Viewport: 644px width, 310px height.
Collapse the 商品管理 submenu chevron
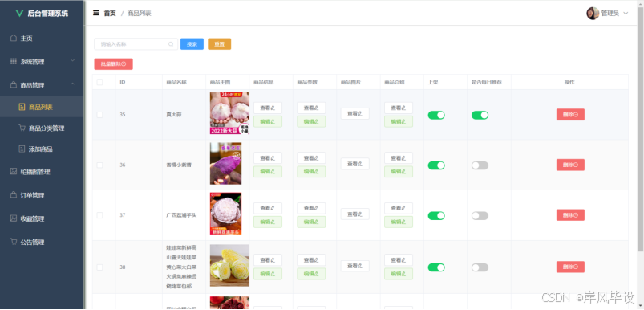click(x=73, y=84)
